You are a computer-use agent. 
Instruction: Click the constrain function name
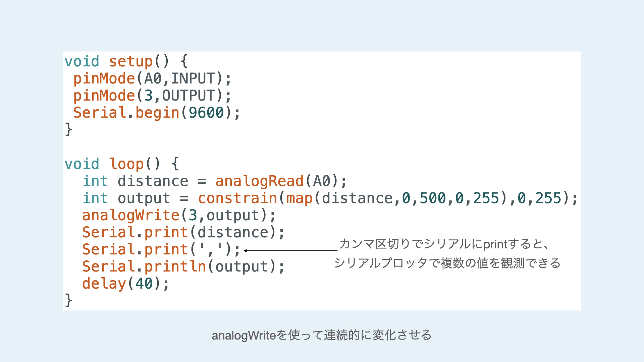[237, 198]
